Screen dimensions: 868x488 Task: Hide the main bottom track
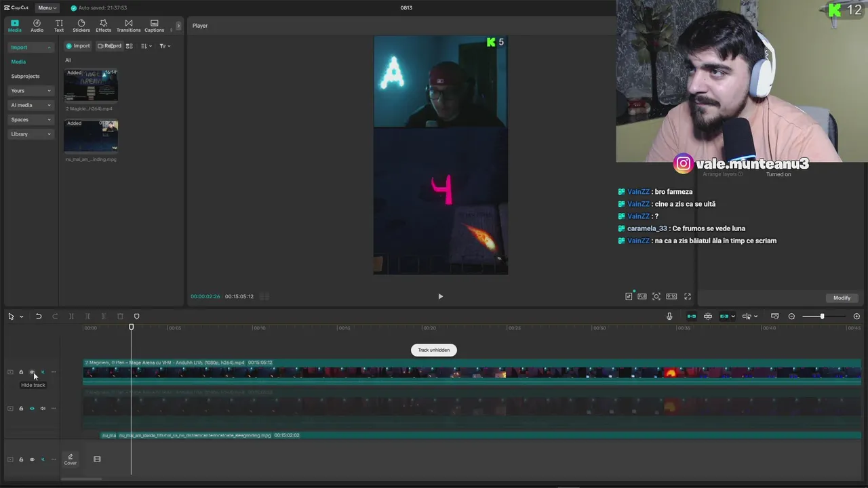tap(32, 460)
